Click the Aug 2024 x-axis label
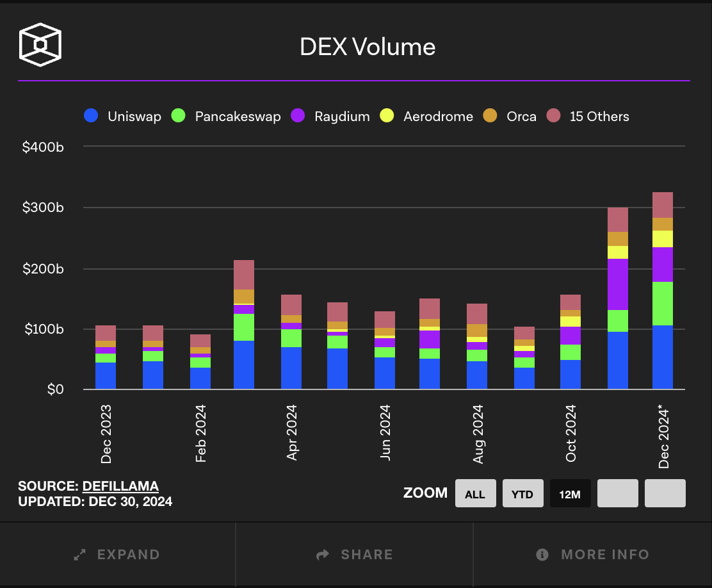This screenshot has height=588, width=712. [x=478, y=434]
